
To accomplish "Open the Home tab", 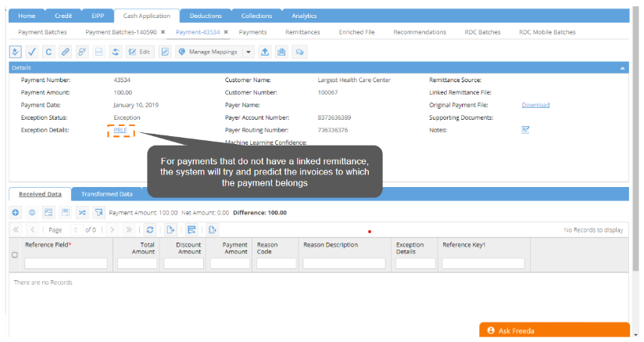I will point(27,16).
